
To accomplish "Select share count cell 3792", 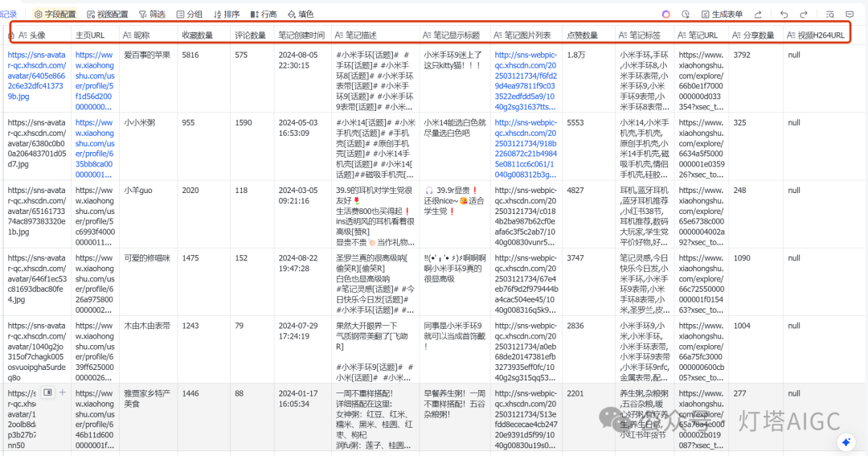I will click(x=756, y=78).
